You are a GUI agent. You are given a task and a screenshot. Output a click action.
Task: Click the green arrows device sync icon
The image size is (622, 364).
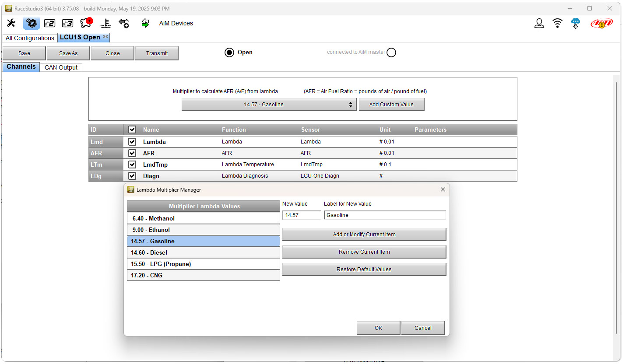(145, 23)
